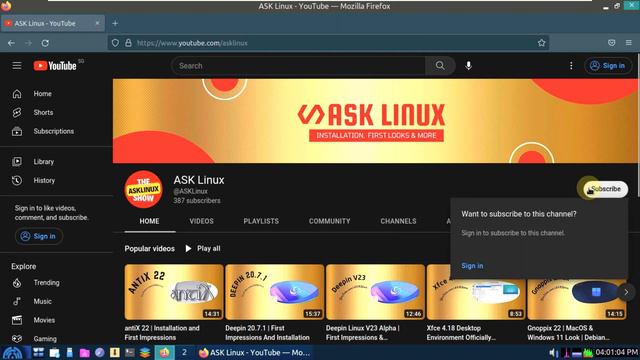This screenshot has width=640, height=360.
Task: Close the ASK Linux - YouTube tab
Action: (97, 23)
